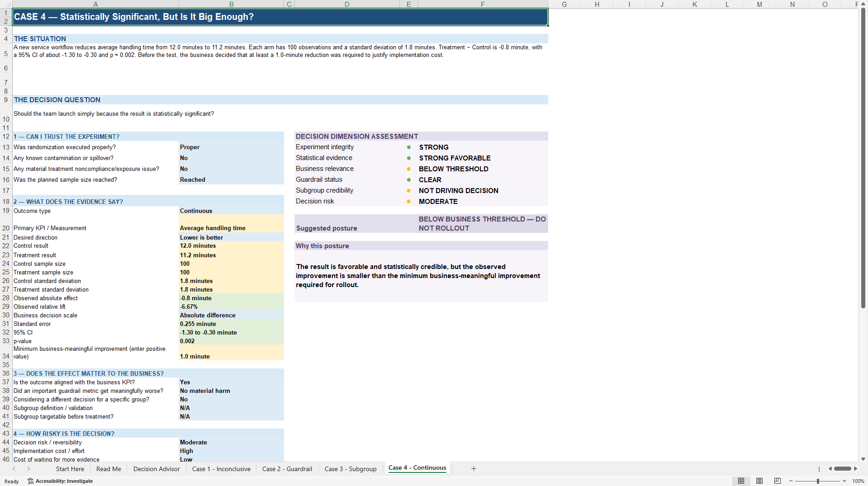Select 'Moderate' decision risk cell in column B
Screen dimensions: 868x486
pyautogui.click(x=231, y=442)
